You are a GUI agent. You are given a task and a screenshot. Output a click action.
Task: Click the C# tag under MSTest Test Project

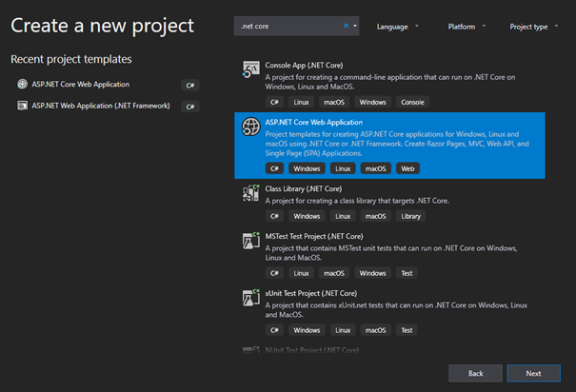click(274, 273)
